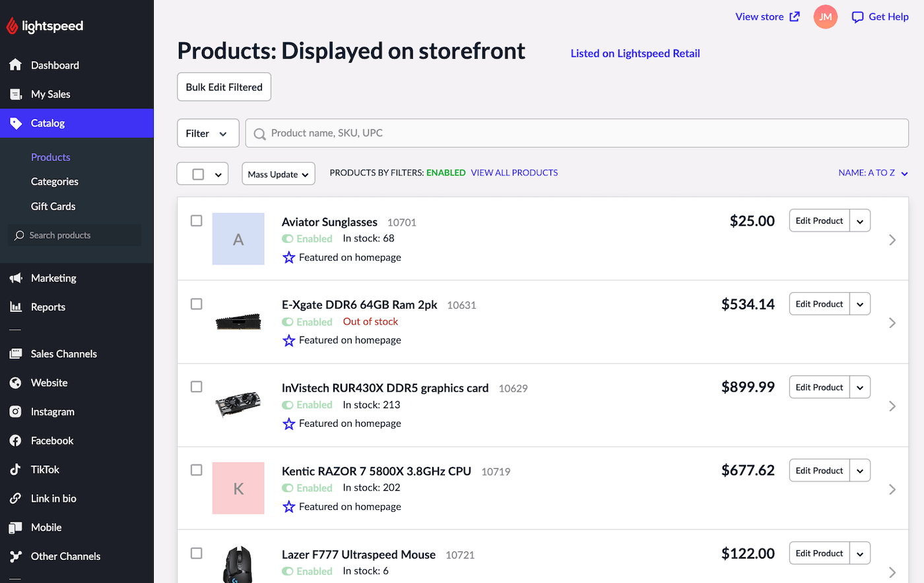Click featured star icon for E-Xgate DDR6 Ram
The width and height of the screenshot is (924, 583).
pyautogui.click(x=289, y=340)
